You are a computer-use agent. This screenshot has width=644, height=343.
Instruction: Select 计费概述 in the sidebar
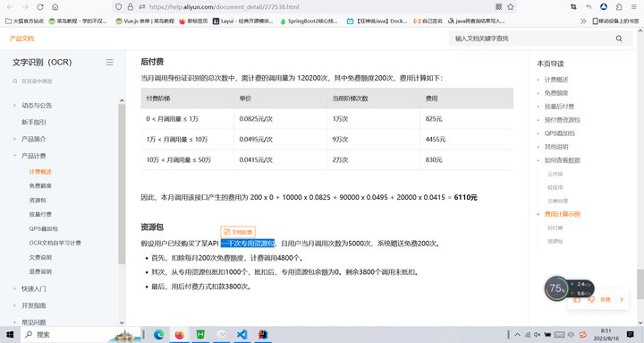pos(40,172)
